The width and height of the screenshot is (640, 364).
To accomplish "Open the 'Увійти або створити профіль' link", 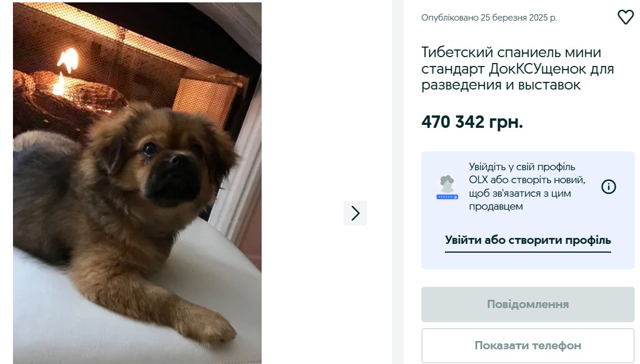I will tap(528, 240).
